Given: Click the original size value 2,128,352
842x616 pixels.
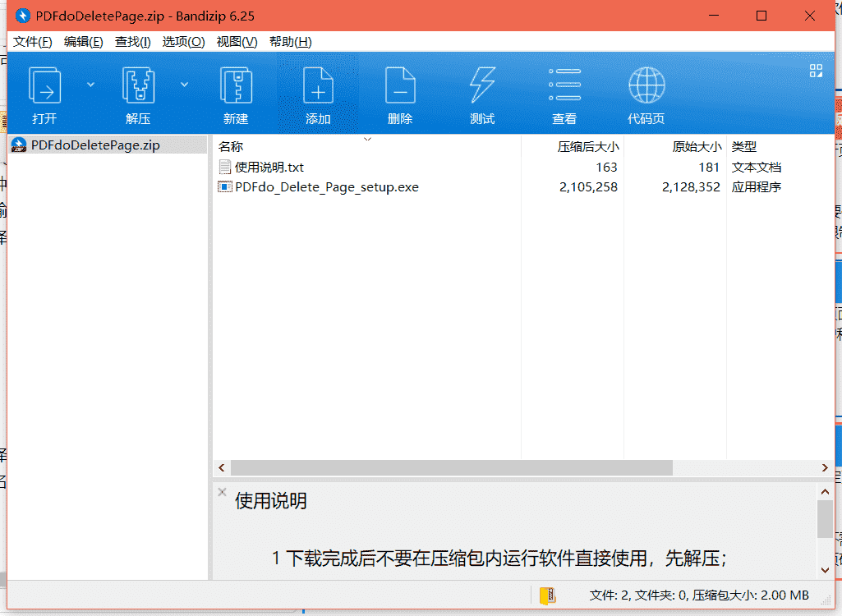Looking at the screenshot, I should (x=691, y=187).
